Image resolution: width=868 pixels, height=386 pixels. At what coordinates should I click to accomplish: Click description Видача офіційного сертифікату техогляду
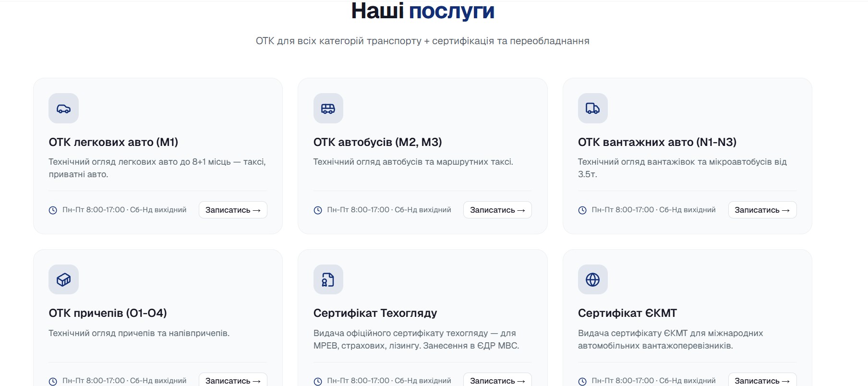click(x=416, y=339)
